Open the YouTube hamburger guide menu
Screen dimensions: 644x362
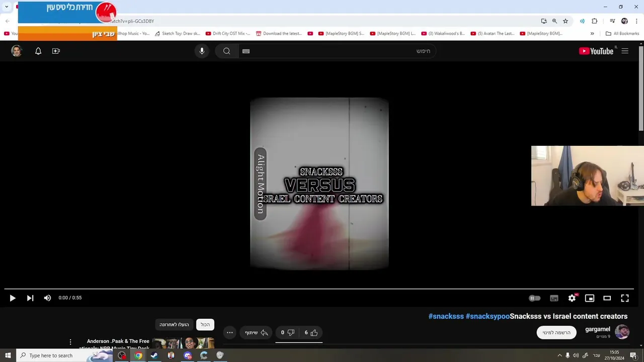click(625, 51)
